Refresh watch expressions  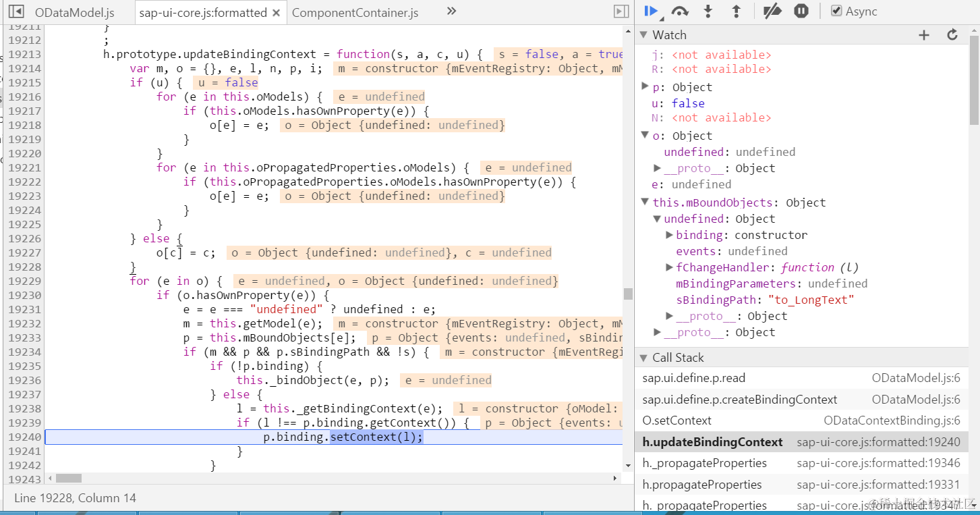952,35
